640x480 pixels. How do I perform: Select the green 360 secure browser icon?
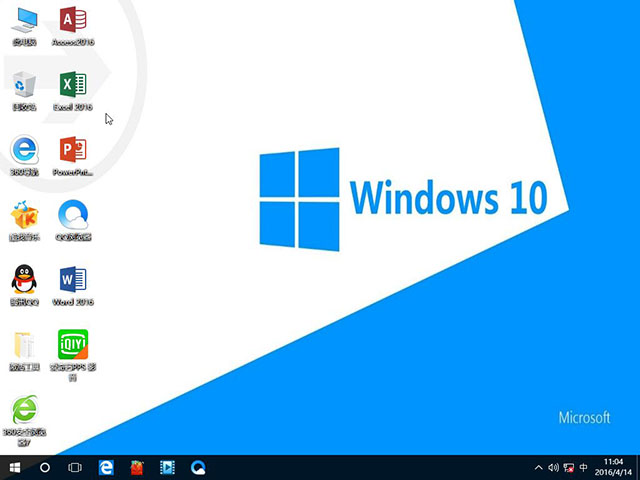[24, 410]
